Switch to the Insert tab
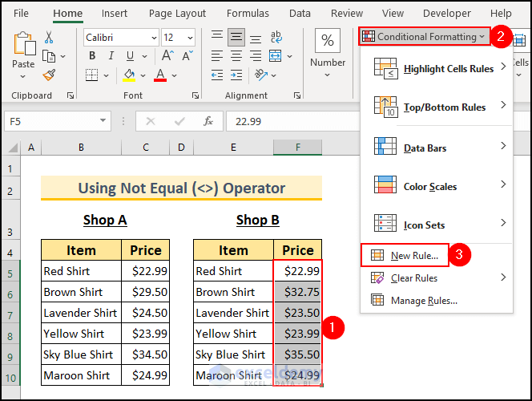Image resolution: width=532 pixels, height=401 pixels. click(115, 14)
